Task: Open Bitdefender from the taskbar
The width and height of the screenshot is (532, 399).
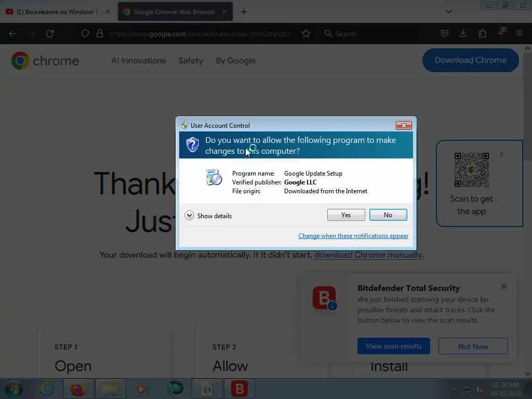Action: 239,389
